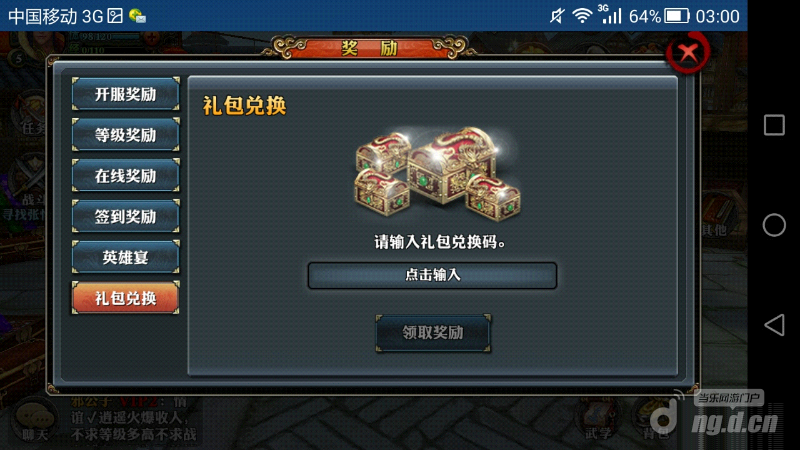The height and width of the screenshot is (450, 800).
Task: Tap the muted sound status icon
Action: 557,16
